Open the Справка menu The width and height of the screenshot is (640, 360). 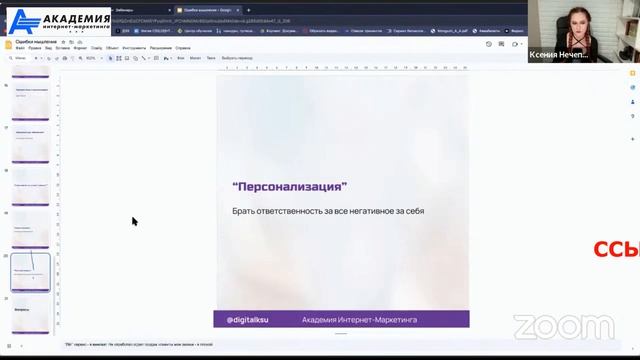point(183,48)
